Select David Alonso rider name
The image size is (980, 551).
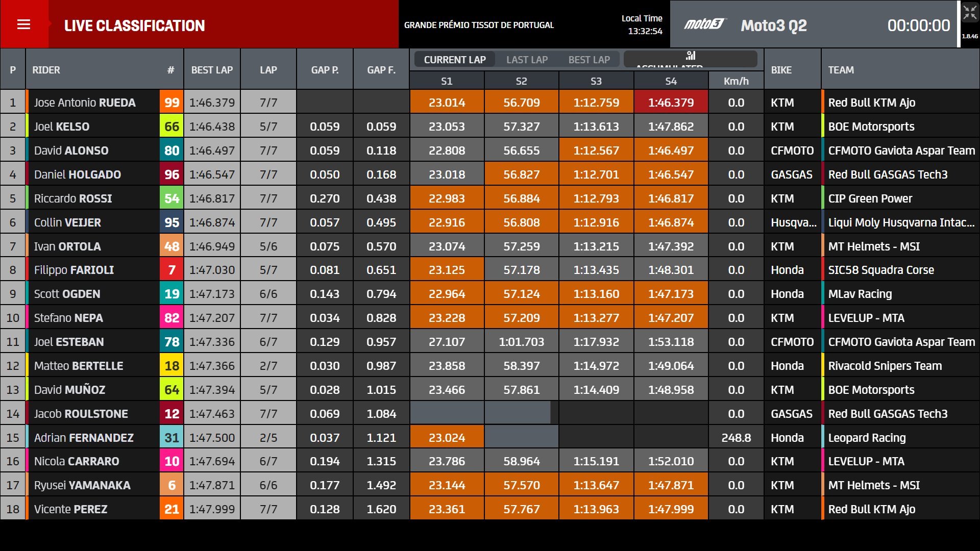tap(71, 151)
